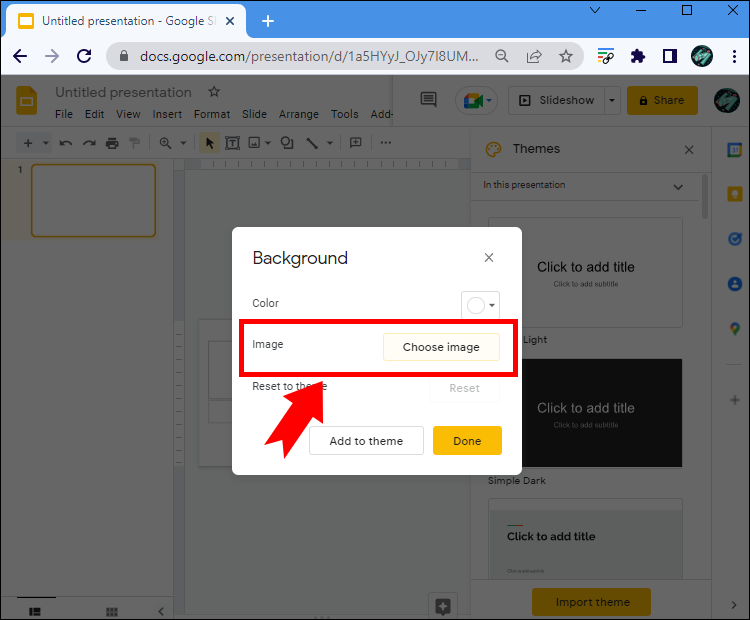Open the Google Keep side panel icon

[x=735, y=194]
